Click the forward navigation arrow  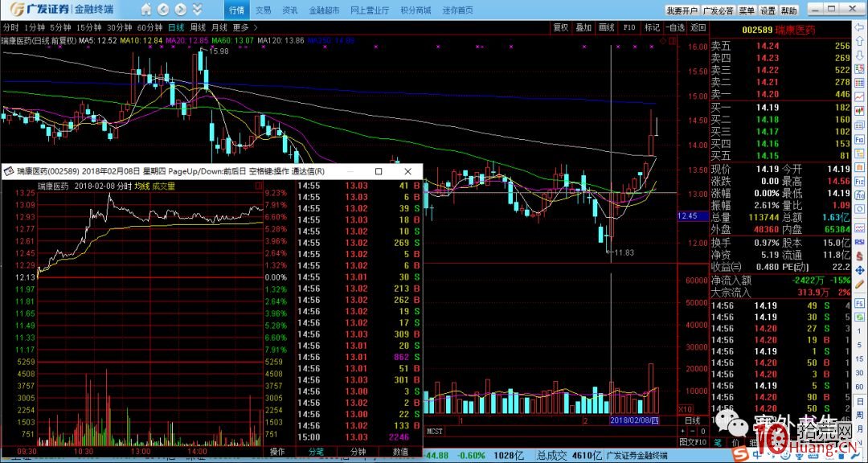pyautogui.click(x=181, y=10)
